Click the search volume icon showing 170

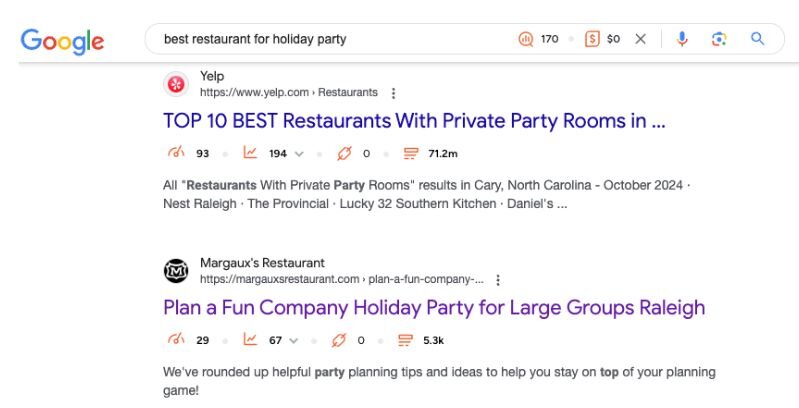526,39
